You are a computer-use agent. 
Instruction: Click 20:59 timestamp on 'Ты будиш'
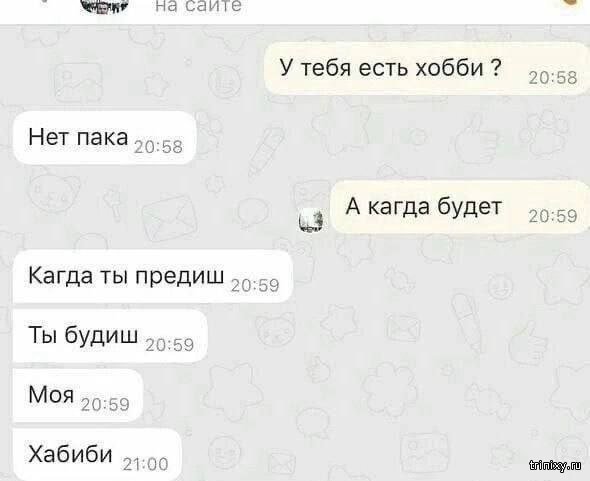point(169,345)
